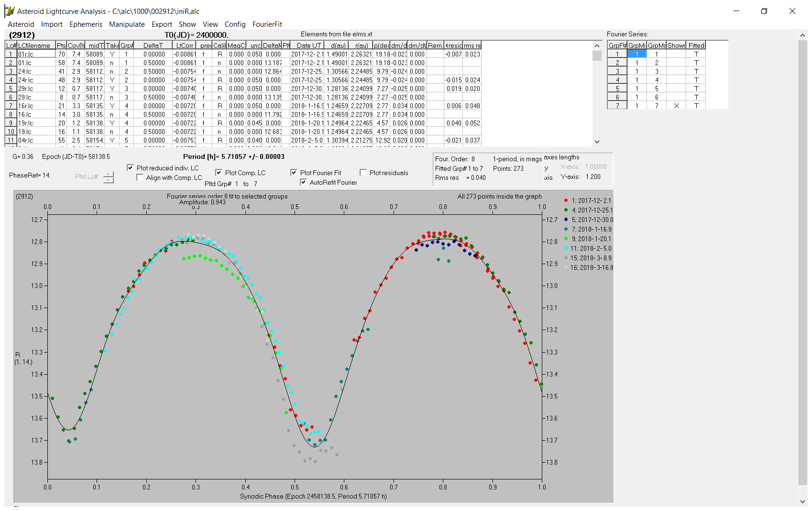Click legend entry 11; 2018-2-5.0

(x=591, y=248)
